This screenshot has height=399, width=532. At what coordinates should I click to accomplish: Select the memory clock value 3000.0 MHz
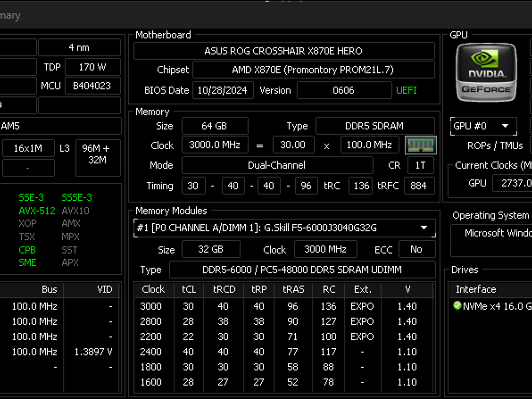[x=215, y=145]
